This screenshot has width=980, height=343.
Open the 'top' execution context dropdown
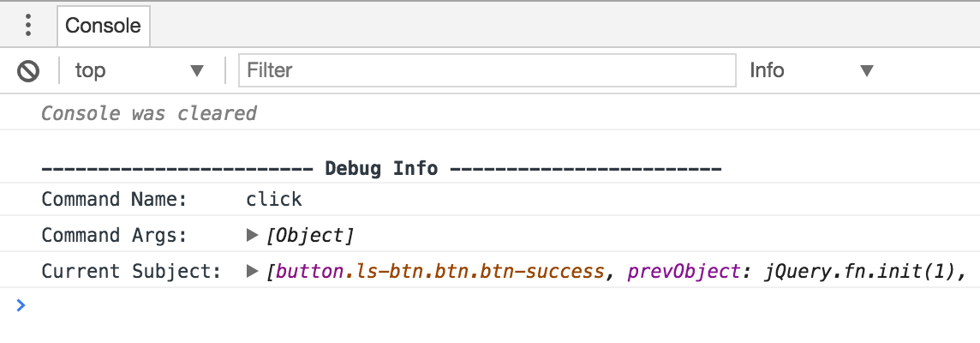tap(139, 70)
